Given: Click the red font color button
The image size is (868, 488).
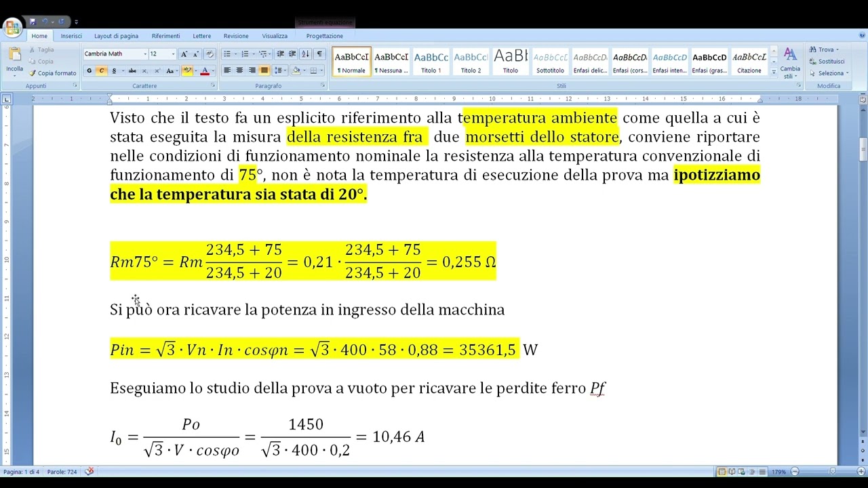Looking at the screenshot, I should (205, 70).
